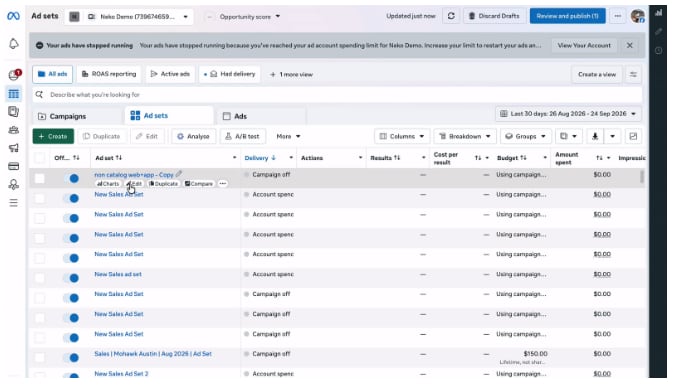
Task: Open the Audiences icon in sidebar
Action: click(x=13, y=130)
